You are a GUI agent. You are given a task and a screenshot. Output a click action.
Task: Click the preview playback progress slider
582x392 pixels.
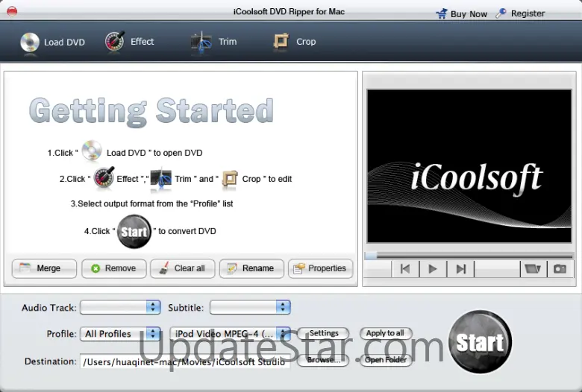(469, 256)
